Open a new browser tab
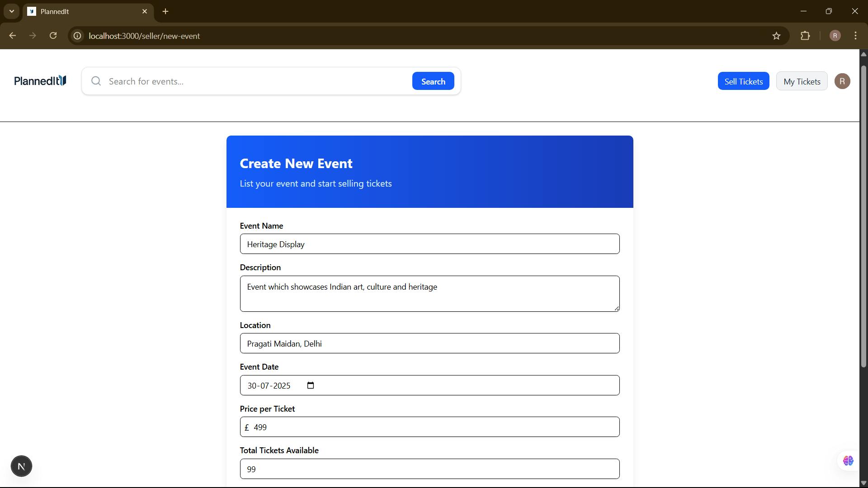868x488 pixels. [165, 11]
